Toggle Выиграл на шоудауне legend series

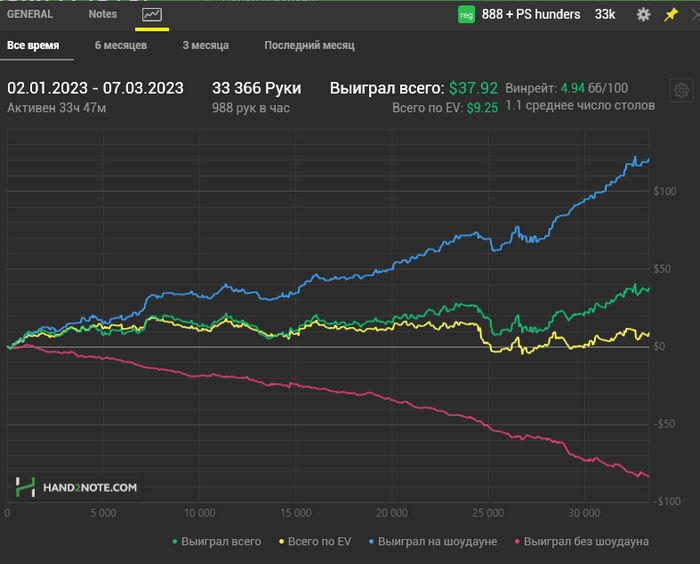433,542
